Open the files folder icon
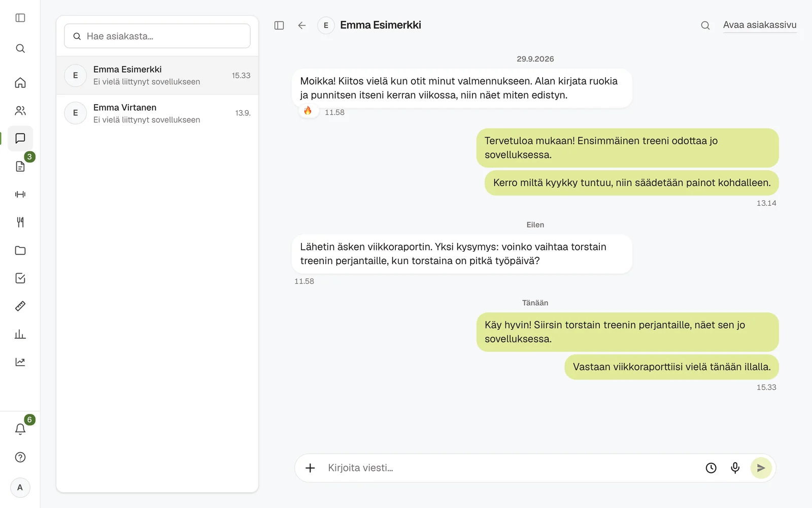Image resolution: width=812 pixels, height=508 pixels. (20, 250)
